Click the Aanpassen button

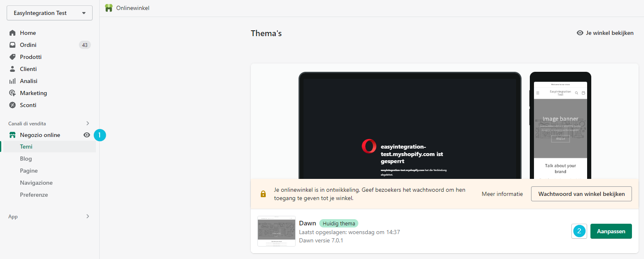[x=611, y=231]
